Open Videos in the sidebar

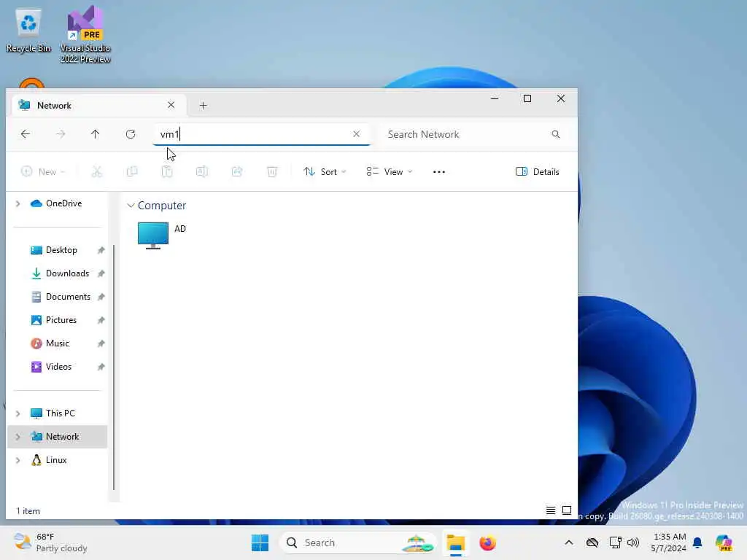coord(58,367)
